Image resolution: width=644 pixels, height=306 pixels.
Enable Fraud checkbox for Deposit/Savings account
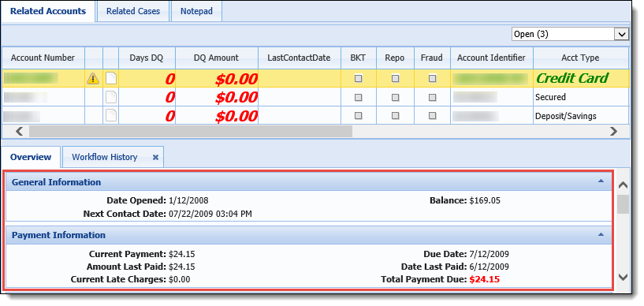432,116
